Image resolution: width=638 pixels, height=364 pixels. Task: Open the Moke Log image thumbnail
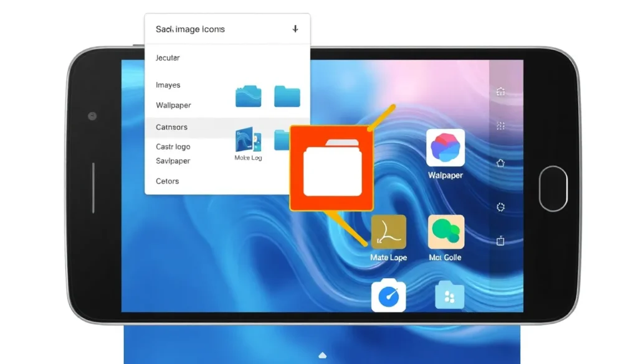click(x=247, y=141)
